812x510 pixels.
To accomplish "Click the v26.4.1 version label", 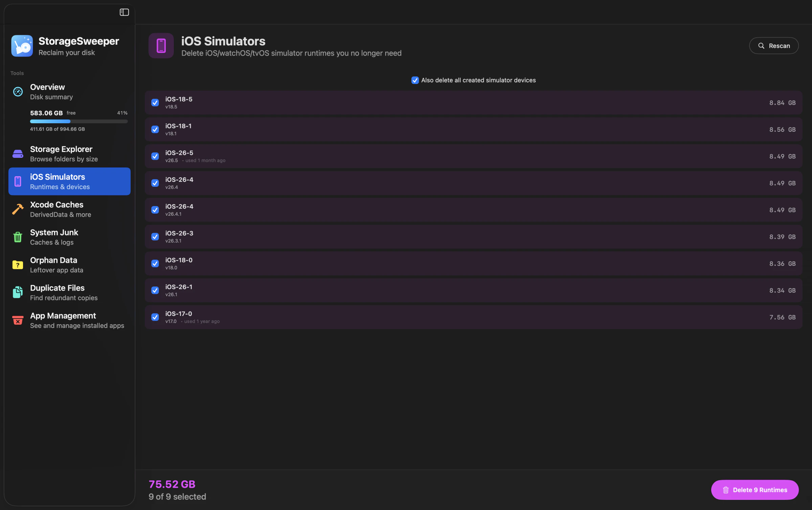I will (x=173, y=214).
